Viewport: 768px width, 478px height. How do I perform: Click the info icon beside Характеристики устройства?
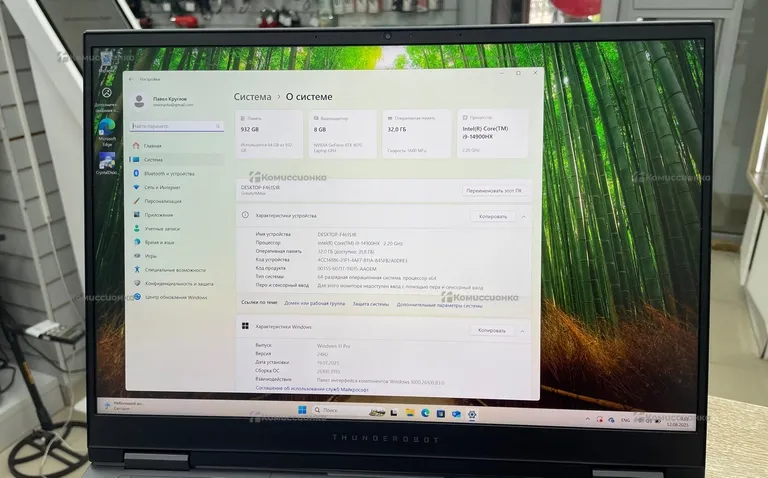(x=245, y=215)
